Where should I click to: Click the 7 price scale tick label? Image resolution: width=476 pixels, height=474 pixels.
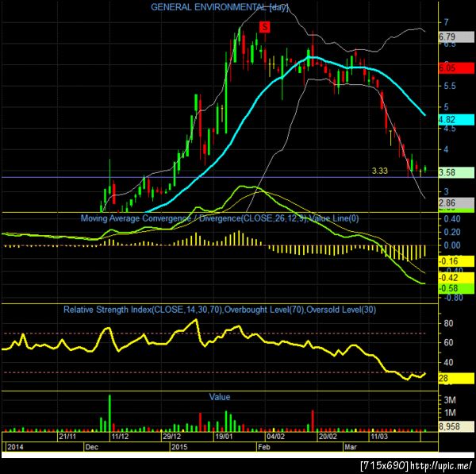tap(446, 22)
